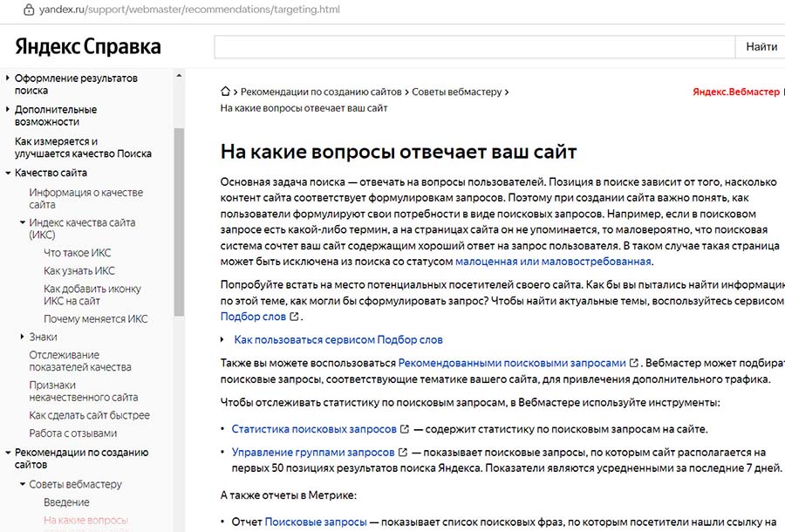
Task: Collapse the Качество сайта sidebar section
Action: tap(7, 172)
